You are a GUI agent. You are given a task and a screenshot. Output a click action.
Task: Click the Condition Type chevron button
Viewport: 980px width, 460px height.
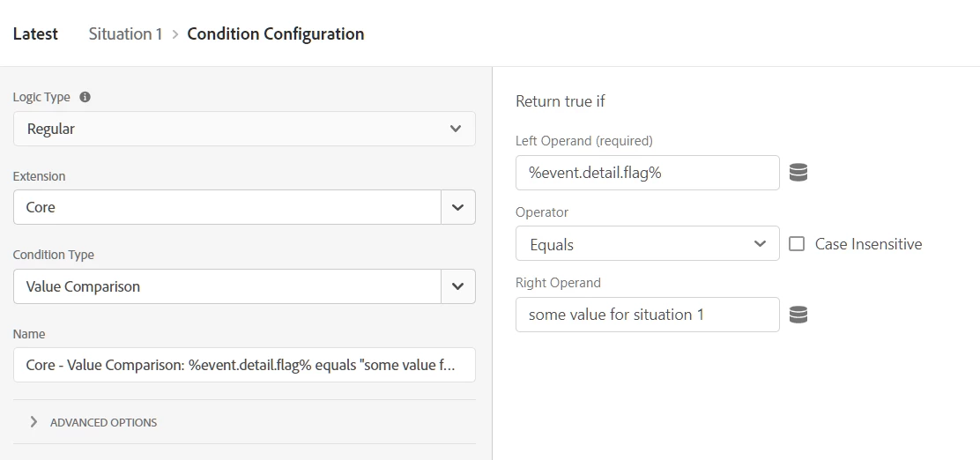(x=457, y=286)
